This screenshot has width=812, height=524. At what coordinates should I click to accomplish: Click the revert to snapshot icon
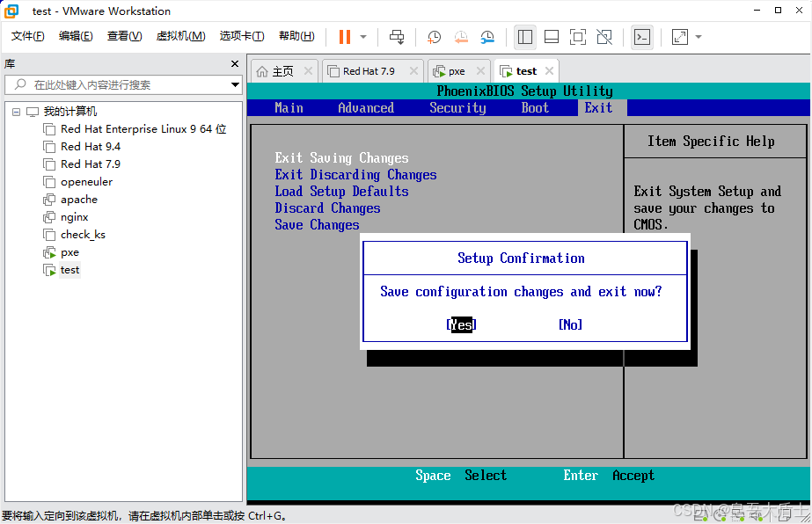pos(460,37)
